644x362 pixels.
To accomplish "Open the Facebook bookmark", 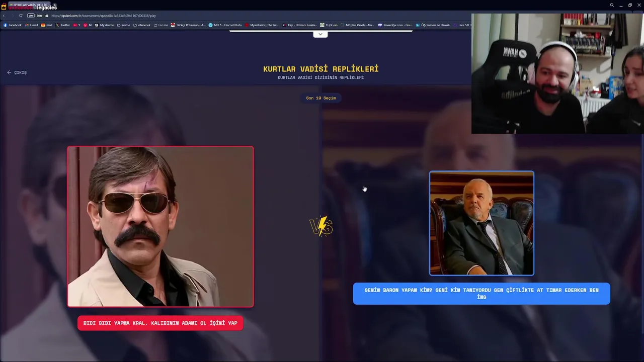I will pos(13,25).
